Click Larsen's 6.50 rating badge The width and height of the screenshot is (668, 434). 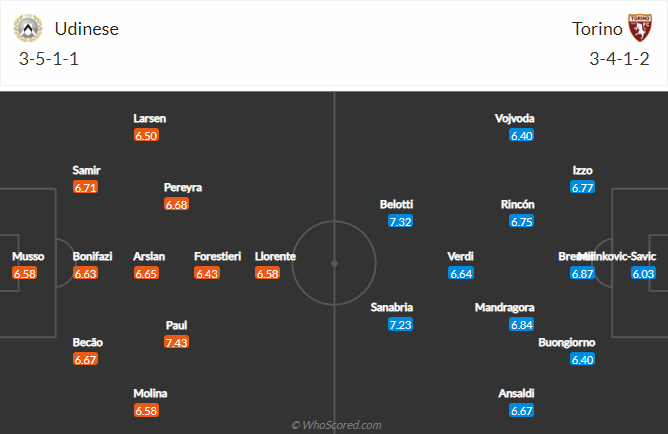click(146, 135)
